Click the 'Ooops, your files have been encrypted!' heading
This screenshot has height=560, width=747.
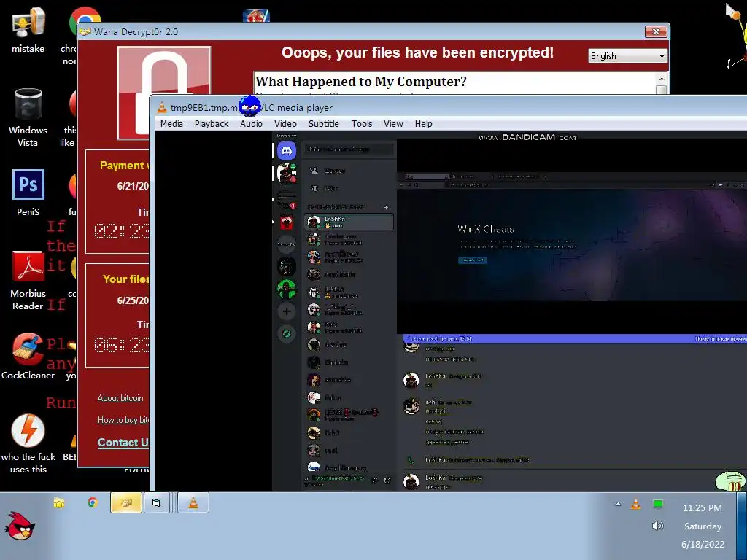pos(417,52)
